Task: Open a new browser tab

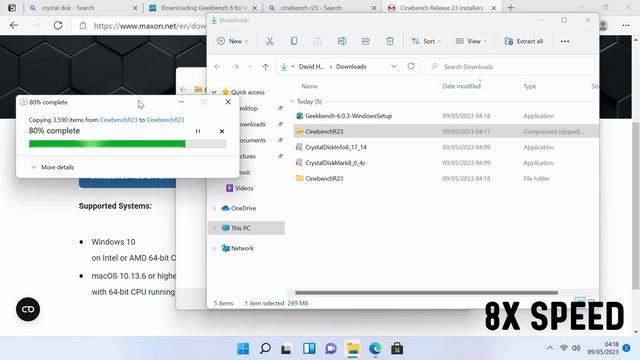Action: click(511, 8)
